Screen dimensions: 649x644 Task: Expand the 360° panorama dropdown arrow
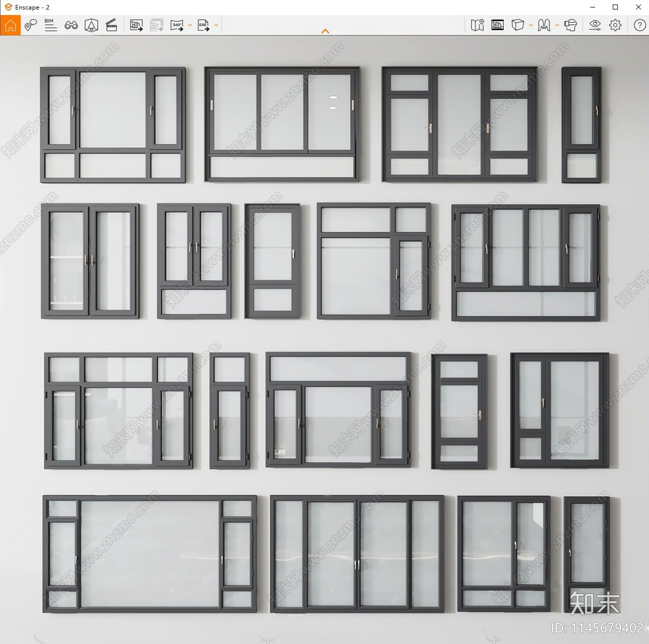pyautogui.click(x=190, y=25)
